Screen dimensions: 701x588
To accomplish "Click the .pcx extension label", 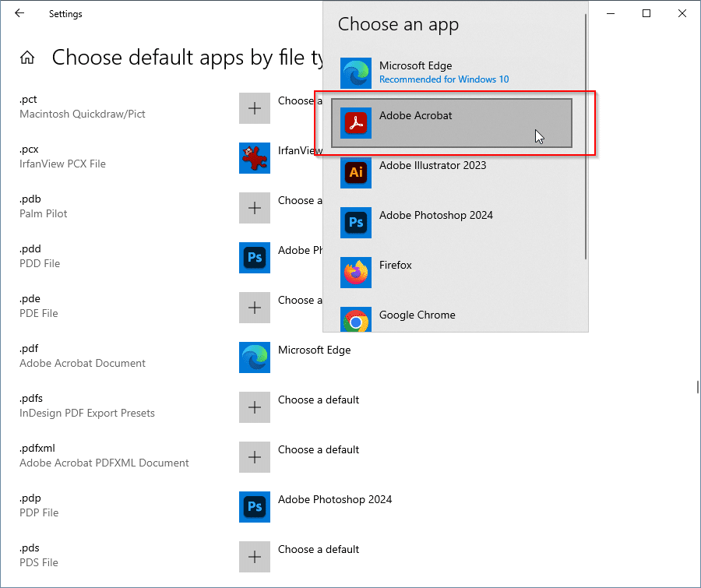I will click(29, 150).
